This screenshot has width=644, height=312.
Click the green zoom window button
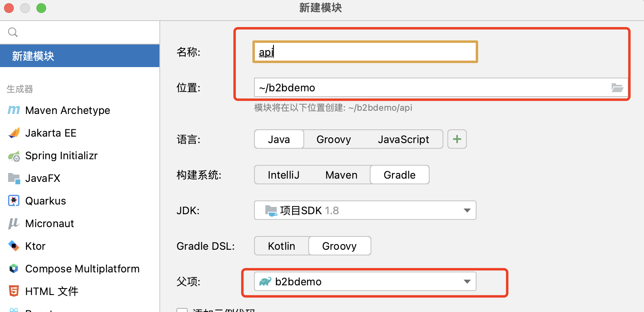[x=41, y=8]
